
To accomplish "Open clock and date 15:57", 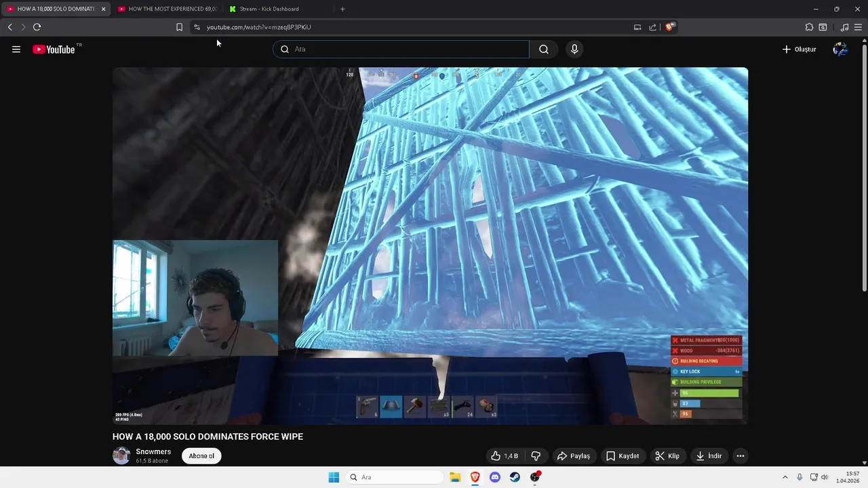I will click(848, 477).
